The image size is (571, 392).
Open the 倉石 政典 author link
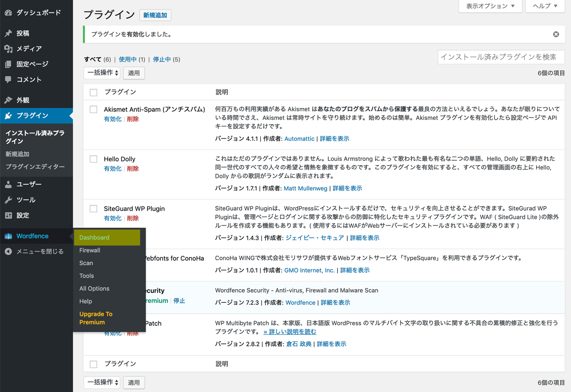pyautogui.click(x=298, y=344)
